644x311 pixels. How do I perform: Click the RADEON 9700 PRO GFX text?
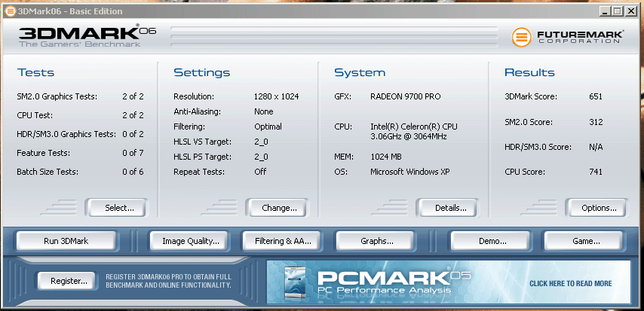(x=405, y=97)
